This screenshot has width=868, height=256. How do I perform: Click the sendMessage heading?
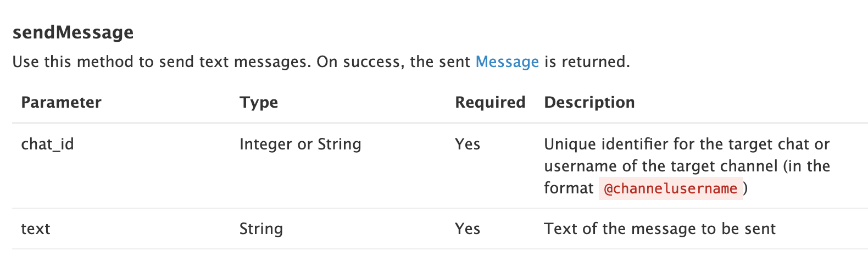click(73, 32)
